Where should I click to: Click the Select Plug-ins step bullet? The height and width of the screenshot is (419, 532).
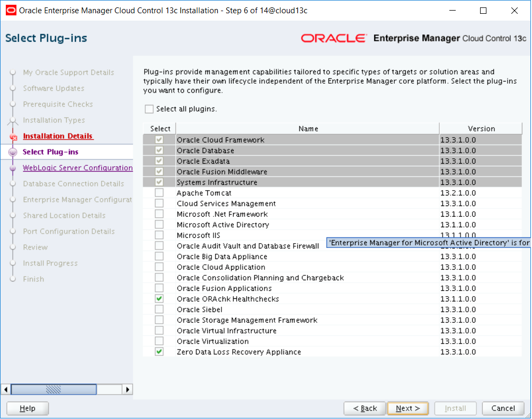(x=13, y=152)
